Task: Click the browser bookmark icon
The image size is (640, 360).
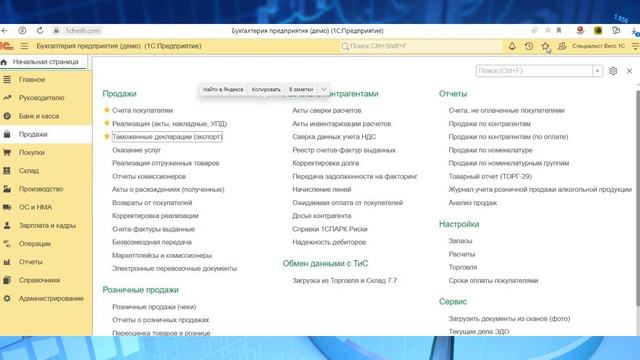Action: pyautogui.click(x=559, y=31)
